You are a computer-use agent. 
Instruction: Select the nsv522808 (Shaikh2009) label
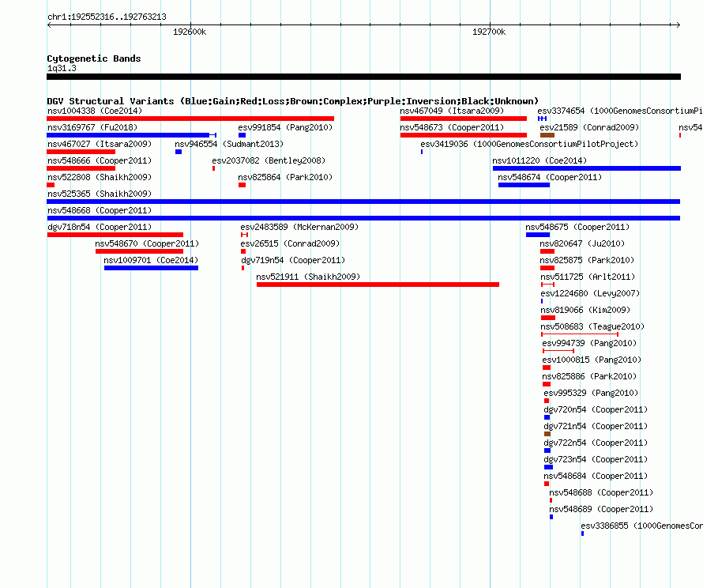[x=100, y=177]
